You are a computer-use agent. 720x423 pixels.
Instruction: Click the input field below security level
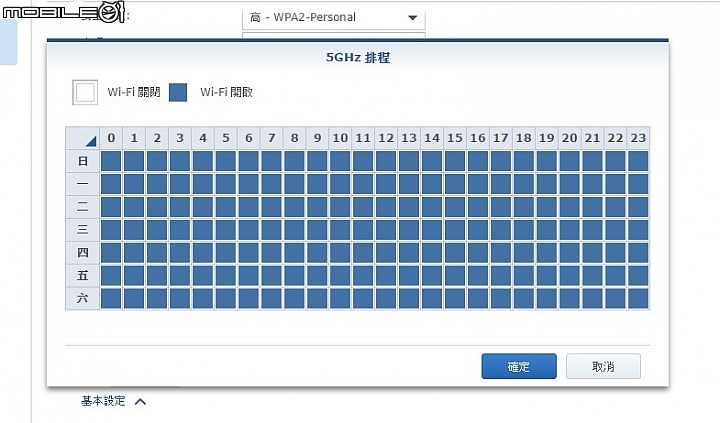(x=334, y=35)
